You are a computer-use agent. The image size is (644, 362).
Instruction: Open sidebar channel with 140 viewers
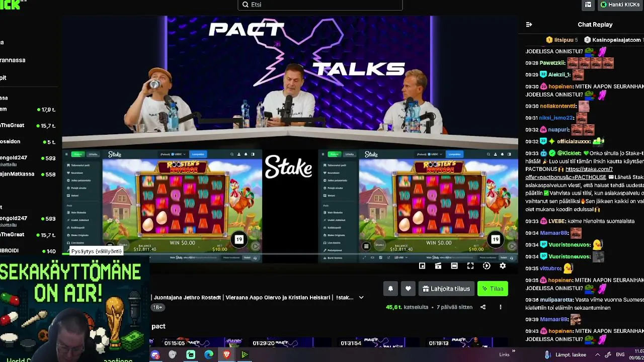(28, 251)
